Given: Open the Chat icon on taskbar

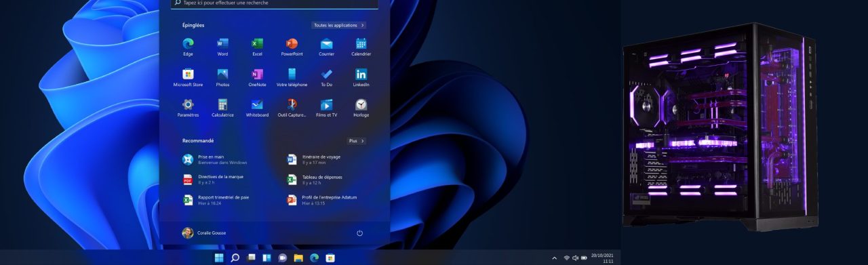Looking at the screenshot, I should click(282, 258).
